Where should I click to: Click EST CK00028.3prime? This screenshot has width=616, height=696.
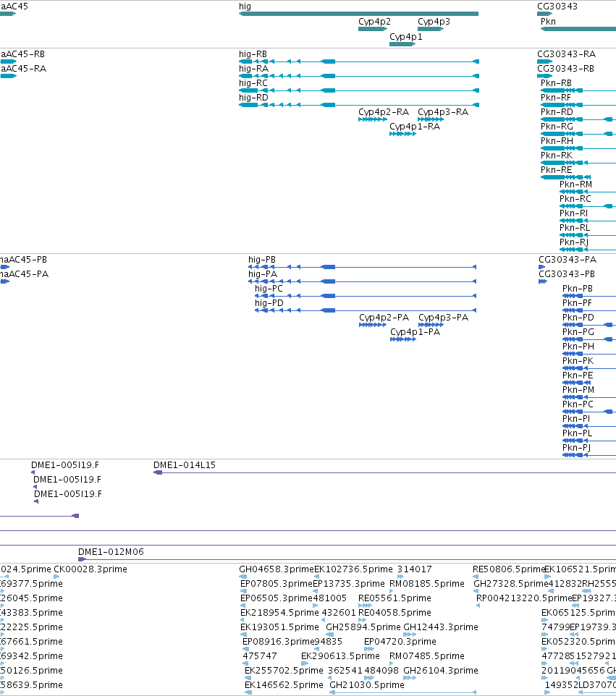point(90,569)
